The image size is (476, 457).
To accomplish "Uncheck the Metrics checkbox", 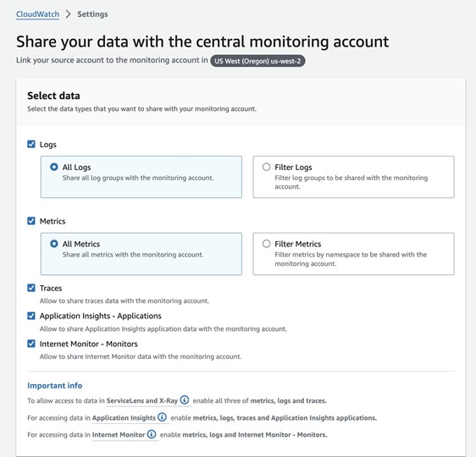I will tap(31, 221).
